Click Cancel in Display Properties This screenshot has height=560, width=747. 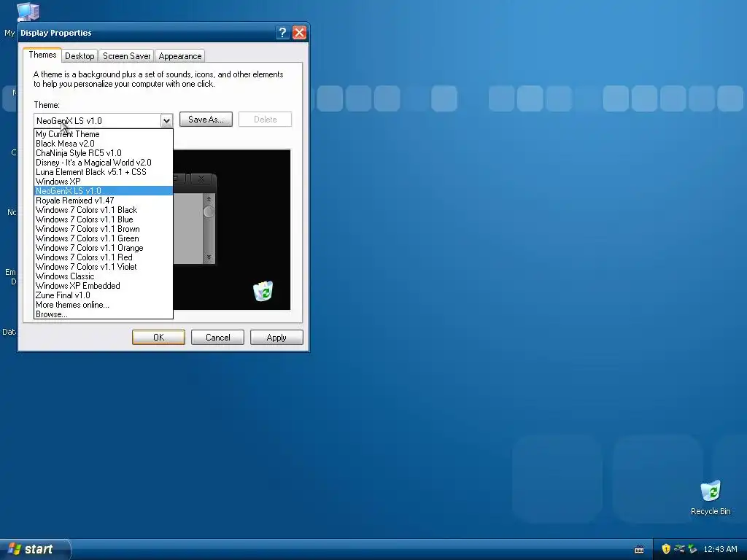[217, 338]
